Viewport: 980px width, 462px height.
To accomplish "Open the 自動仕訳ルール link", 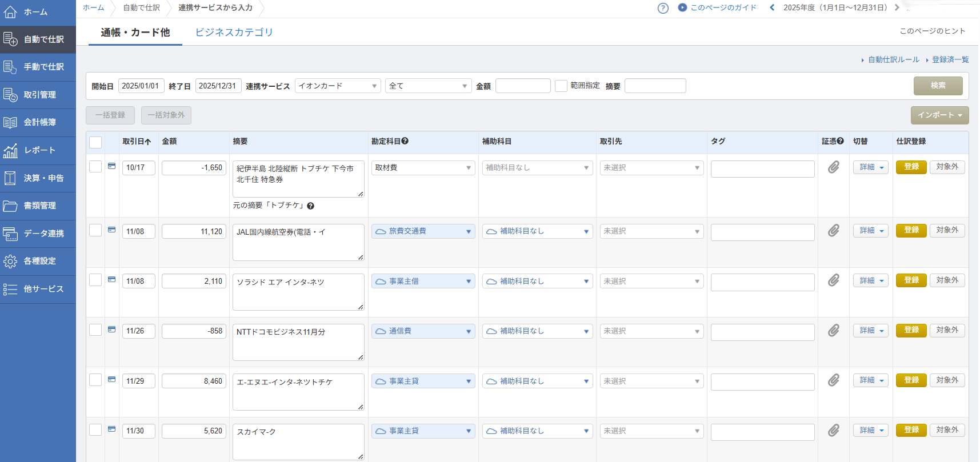I will pyautogui.click(x=893, y=59).
